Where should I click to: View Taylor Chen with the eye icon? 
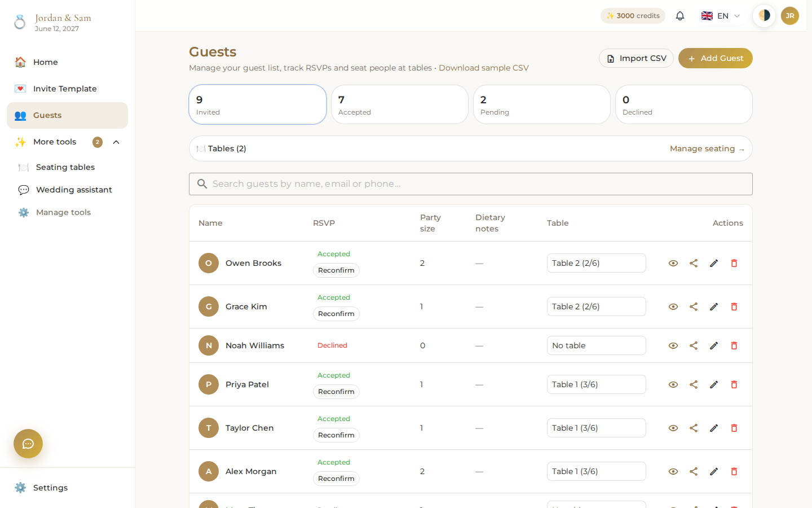[673, 428]
